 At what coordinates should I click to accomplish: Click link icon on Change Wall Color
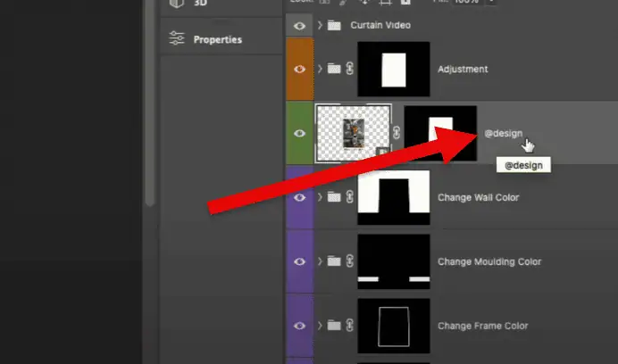349,196
